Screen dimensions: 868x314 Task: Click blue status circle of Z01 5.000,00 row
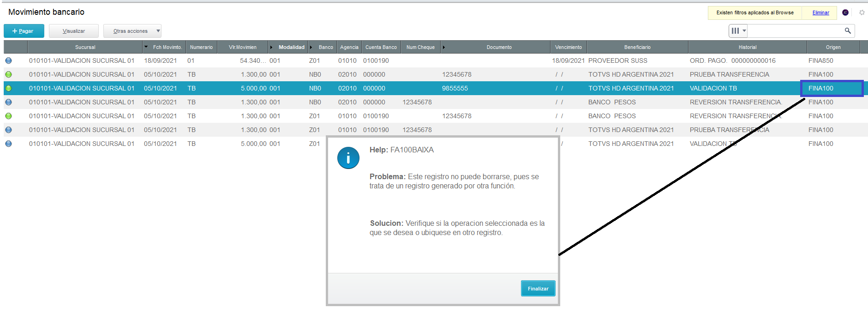8,144
